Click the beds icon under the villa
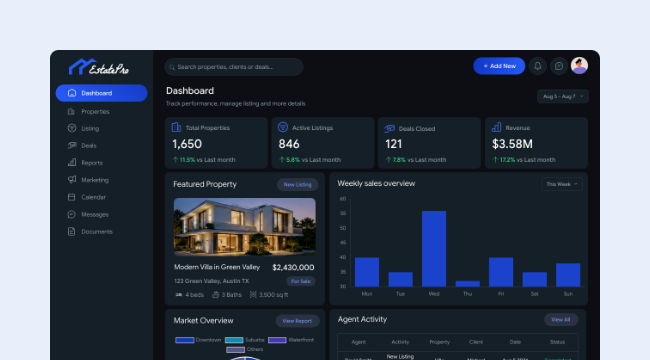 pyautogui.click(x=179, y=295)
